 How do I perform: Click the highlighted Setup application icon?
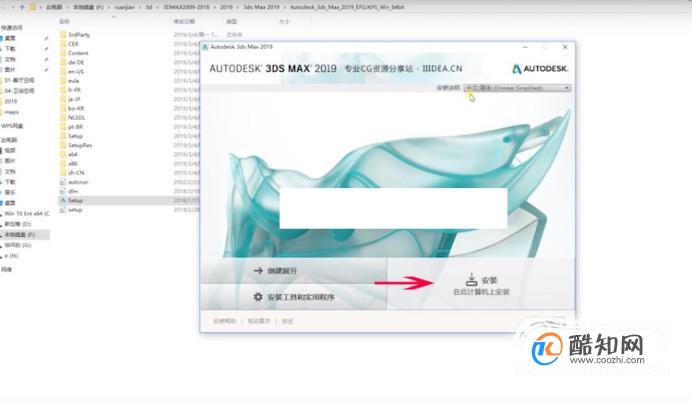click(63, 200)
